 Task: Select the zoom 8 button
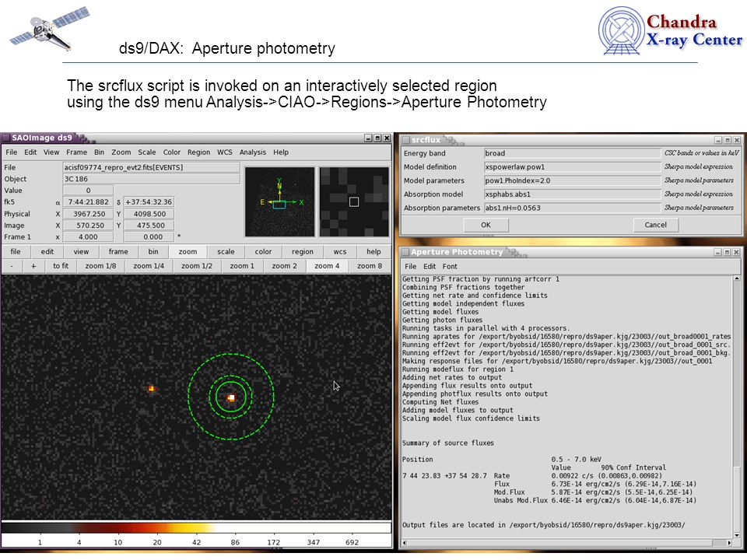369,266
